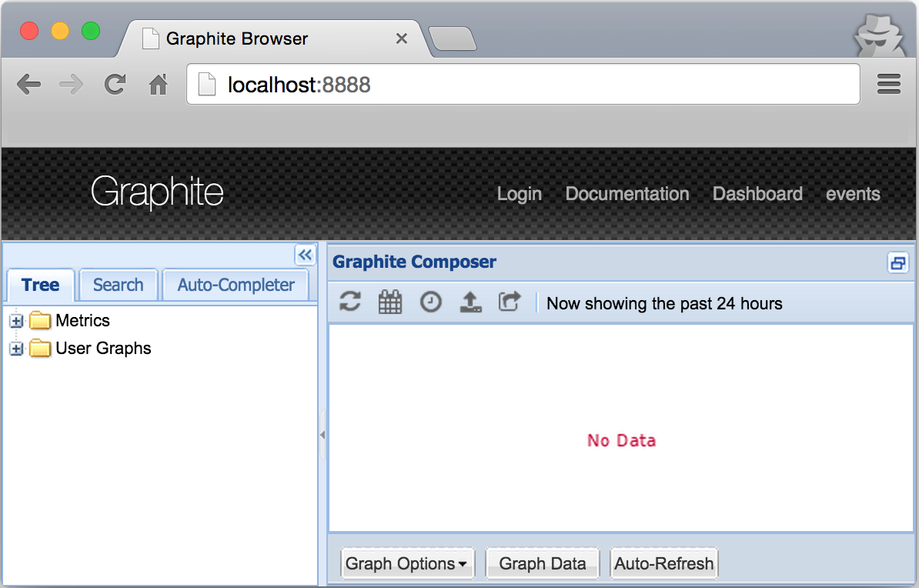The height and width of the screenshot is (588, 919).
Task: Go to the browser home page icon
Action: (x=159, y=85)
